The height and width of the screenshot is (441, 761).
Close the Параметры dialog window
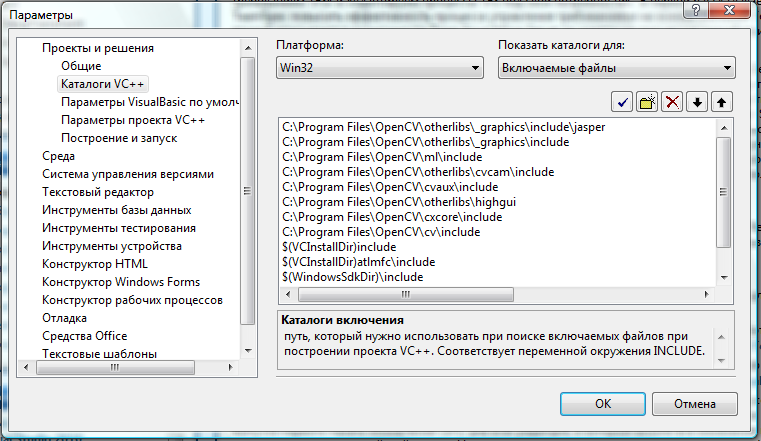[729, 10]
